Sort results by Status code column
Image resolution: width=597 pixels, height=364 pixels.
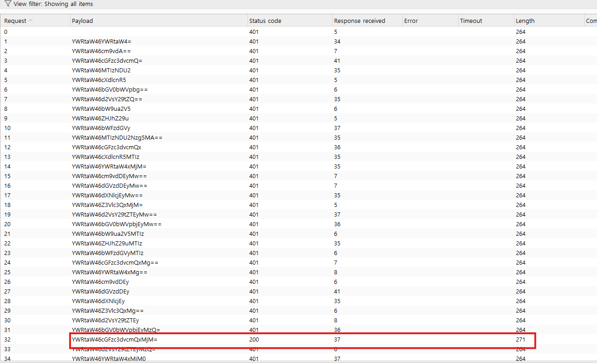coord(265,21)
